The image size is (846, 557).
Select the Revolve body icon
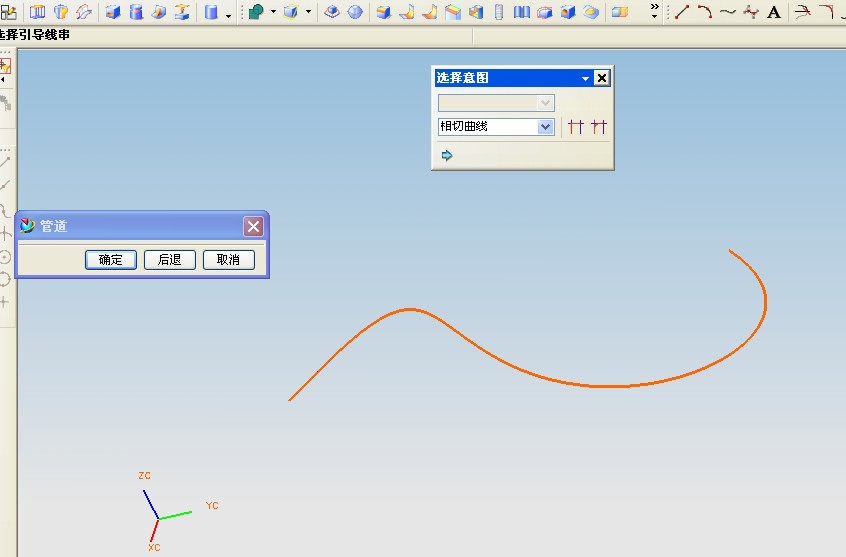click(x=60, y=12)
